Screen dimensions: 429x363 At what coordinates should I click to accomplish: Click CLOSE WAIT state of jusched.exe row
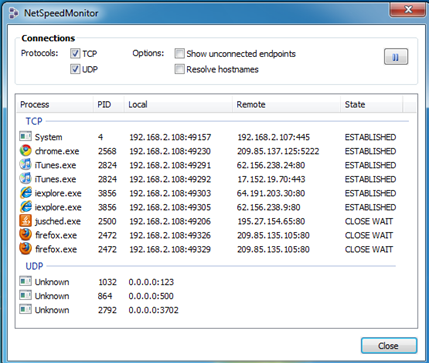pyautogui.click(x=369, y=221)
